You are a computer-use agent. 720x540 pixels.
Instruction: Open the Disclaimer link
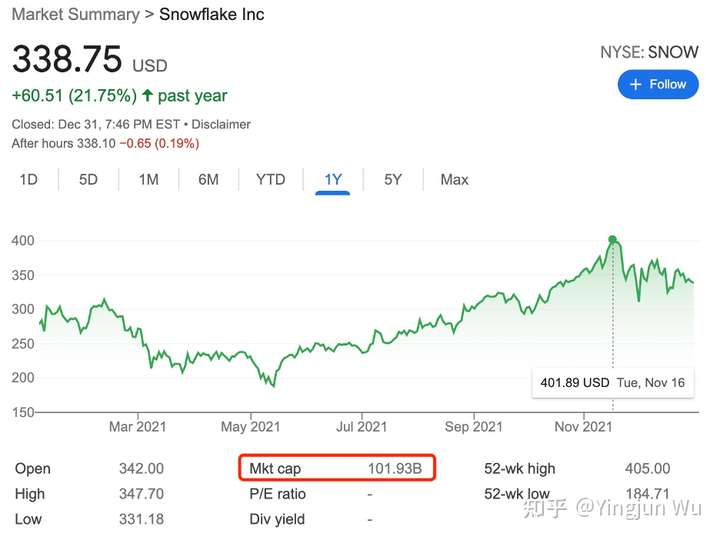tap(221, 124)
